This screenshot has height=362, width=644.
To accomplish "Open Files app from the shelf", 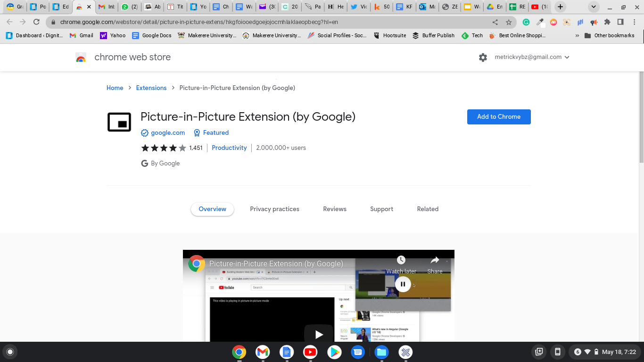I will click(x=381, y=352).
